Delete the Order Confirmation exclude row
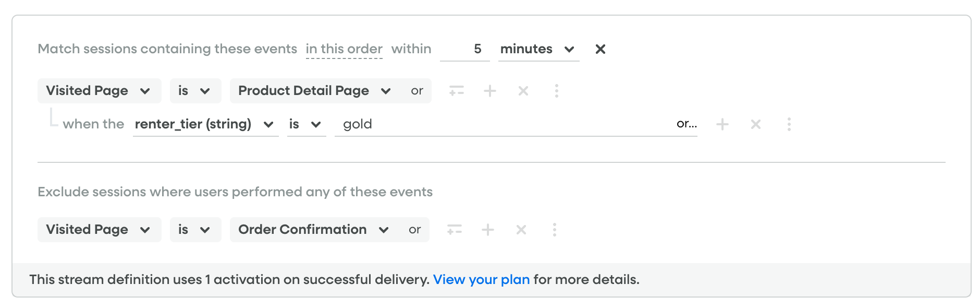 (521, 230)
